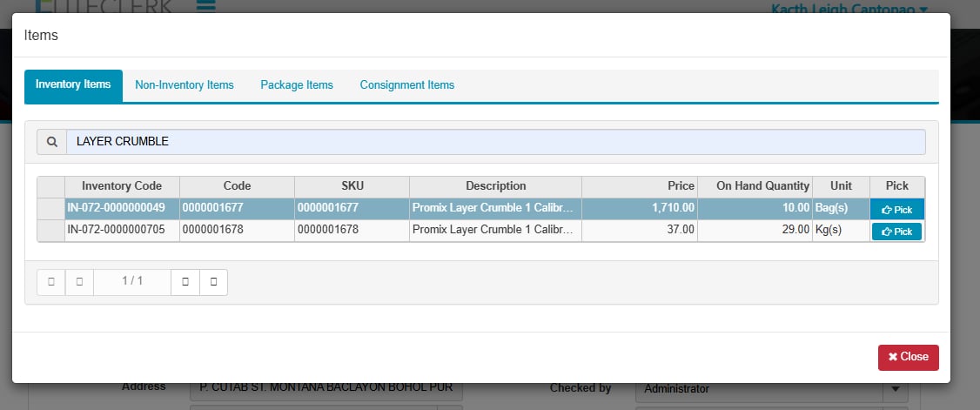Click the search magnifier icon

51,142
